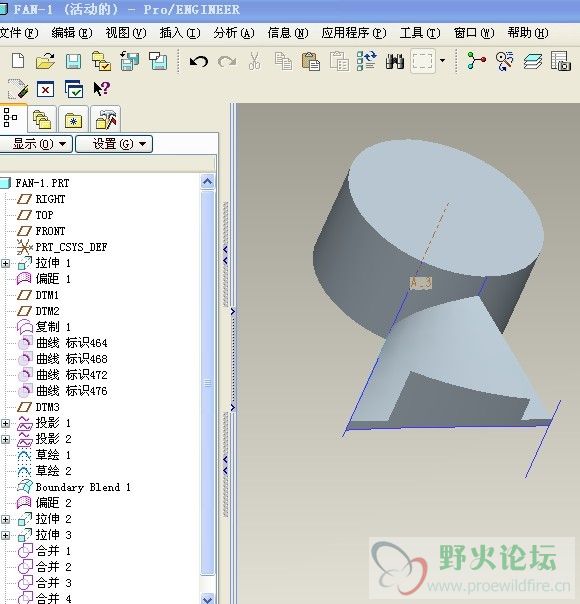Click the Undo arrow icon
The width and height of the screenshot is (580, 604).
[199, 62]
